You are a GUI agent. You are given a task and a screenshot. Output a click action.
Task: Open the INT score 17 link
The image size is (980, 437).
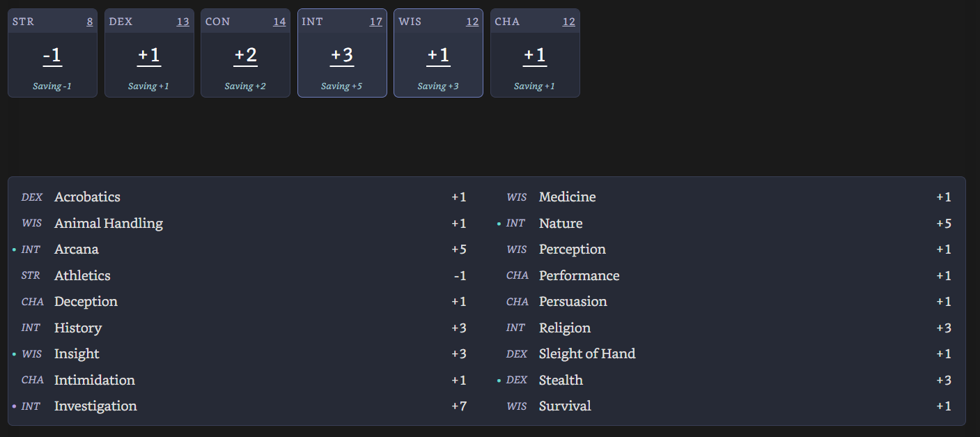pyautogui.click(x=375, y=22)
